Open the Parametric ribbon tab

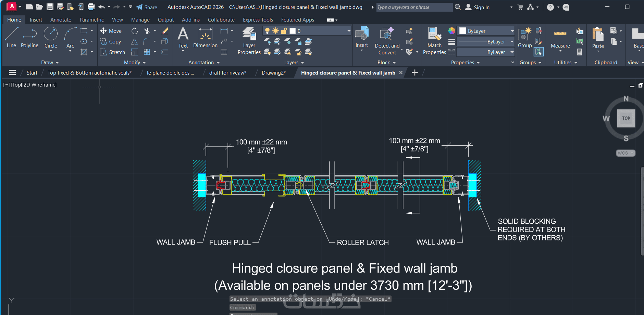click(92, 20)
